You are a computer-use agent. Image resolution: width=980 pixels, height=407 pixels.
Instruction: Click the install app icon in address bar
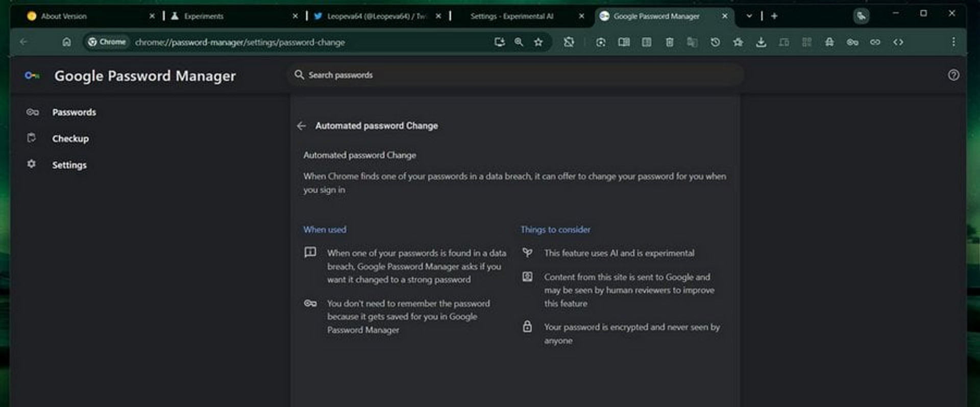499,42
